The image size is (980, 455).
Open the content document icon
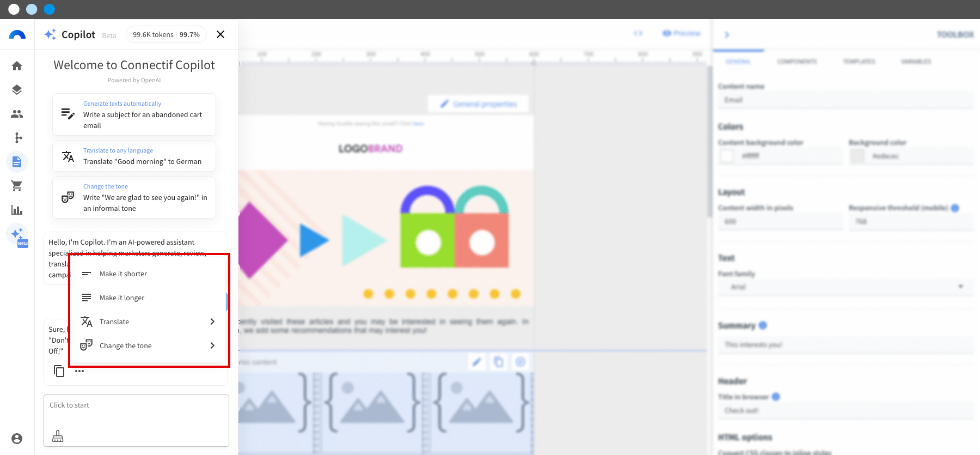(x=17, y=162)
